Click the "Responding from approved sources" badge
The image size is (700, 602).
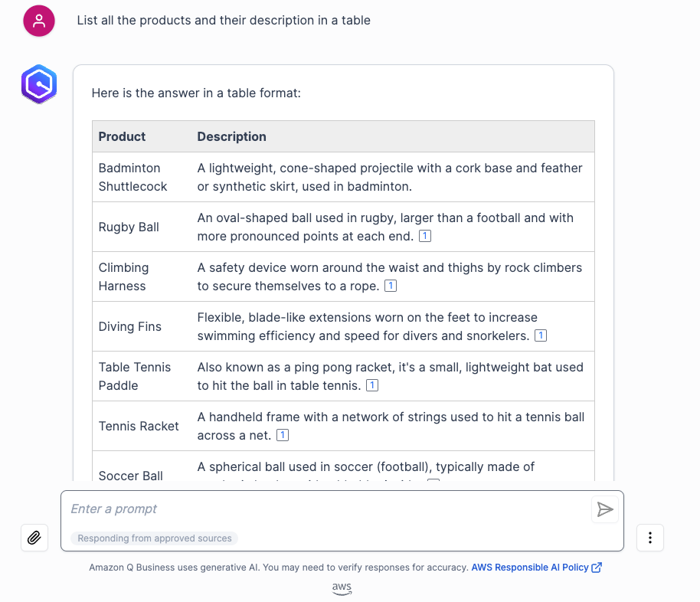(155, 538)
